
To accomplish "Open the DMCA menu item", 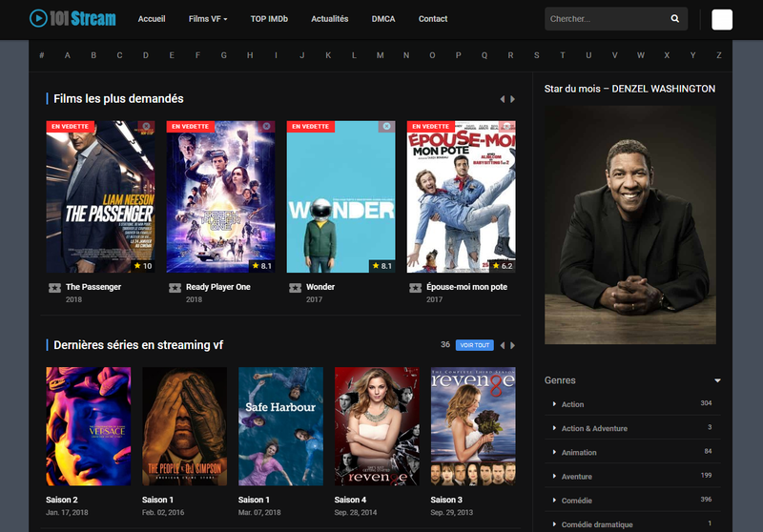I will coord(383,19).
